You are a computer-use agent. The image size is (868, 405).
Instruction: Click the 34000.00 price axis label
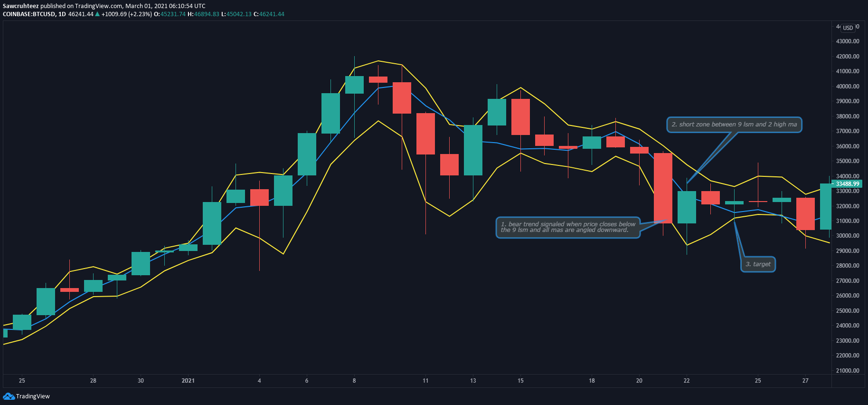(x=848, y=176)
